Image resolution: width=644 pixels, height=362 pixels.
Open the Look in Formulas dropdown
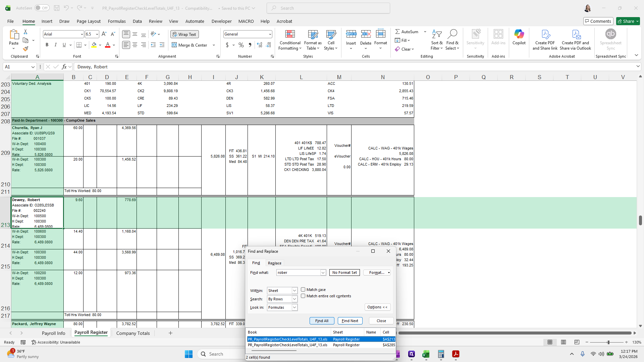pyautogui.click(x=294, y=307)
